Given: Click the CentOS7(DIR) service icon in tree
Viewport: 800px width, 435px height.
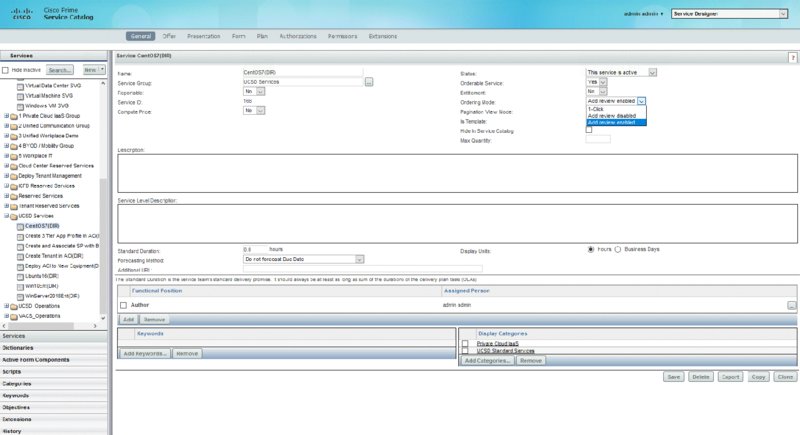Looking at the screenshot, I should (19, 226).
